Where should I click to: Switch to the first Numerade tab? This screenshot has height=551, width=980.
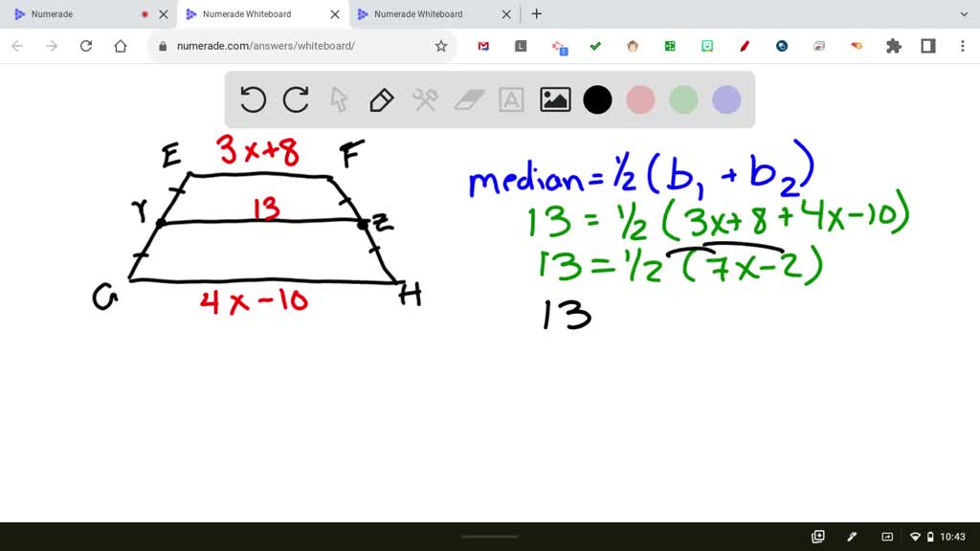pos(81,13)
